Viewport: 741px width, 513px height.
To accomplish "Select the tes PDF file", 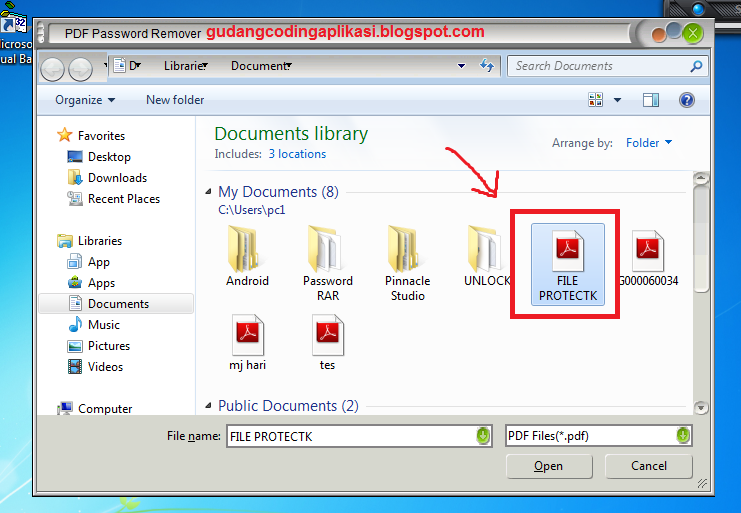I will point(327,343).
